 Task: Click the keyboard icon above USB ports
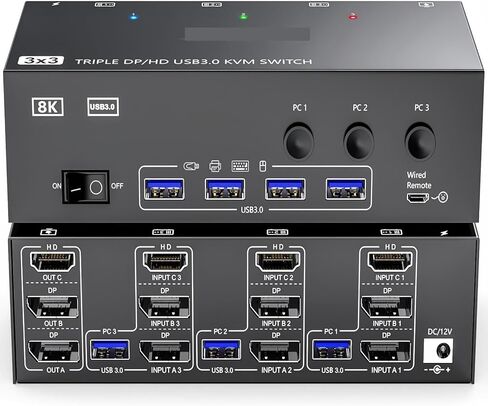click(240, 166)
